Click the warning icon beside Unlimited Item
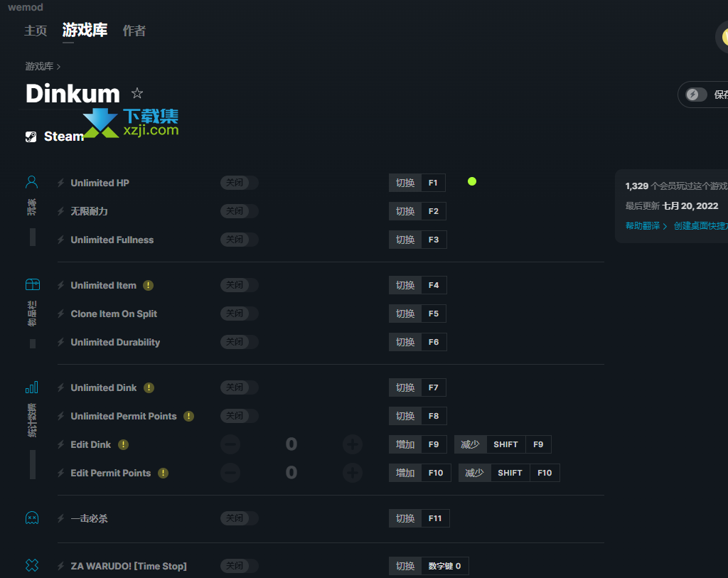This screenshot has width=728, height=578. (148, 286)
